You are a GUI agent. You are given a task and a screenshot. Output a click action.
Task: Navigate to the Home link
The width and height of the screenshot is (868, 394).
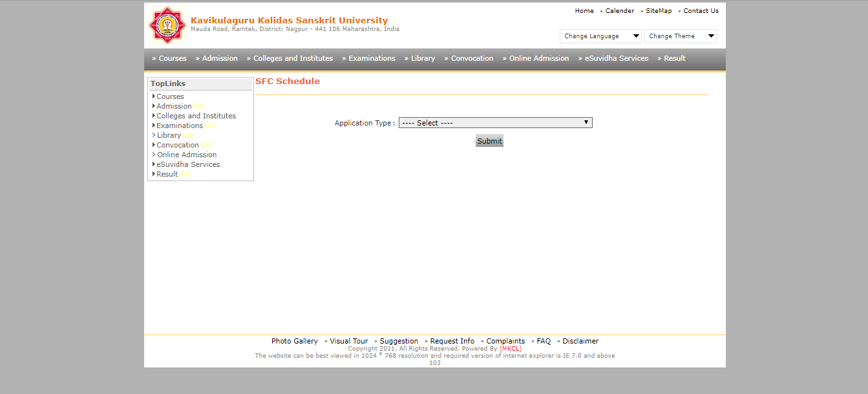pos(584,10)
